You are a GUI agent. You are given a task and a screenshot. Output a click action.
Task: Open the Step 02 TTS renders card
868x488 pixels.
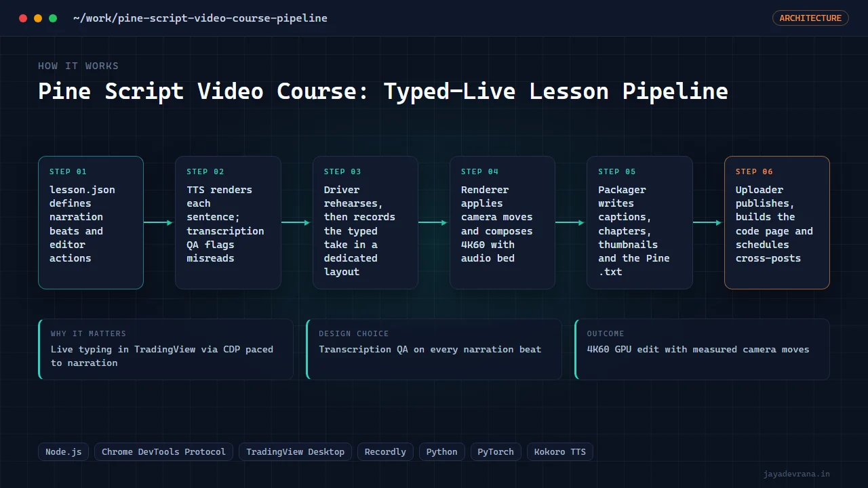coord(228,223)
